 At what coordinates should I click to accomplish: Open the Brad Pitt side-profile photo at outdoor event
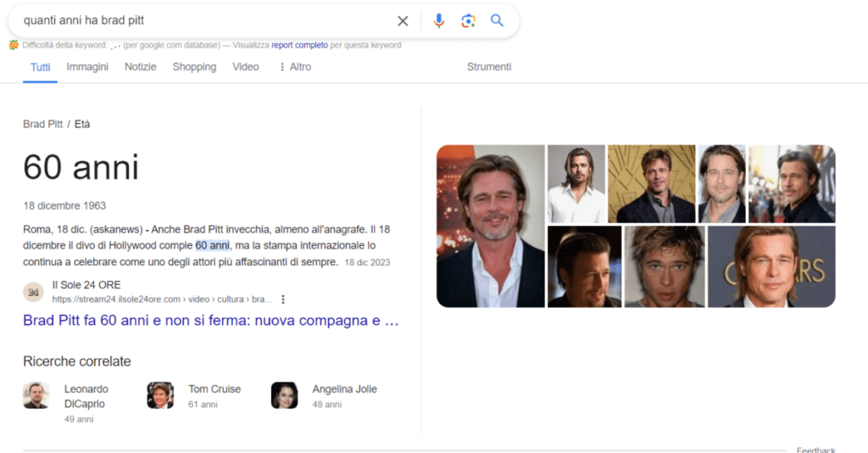(792, 184)
